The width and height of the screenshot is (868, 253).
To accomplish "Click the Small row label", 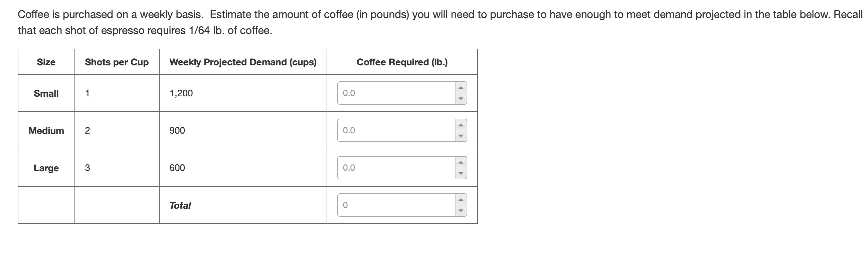I will tap(46, 93).
